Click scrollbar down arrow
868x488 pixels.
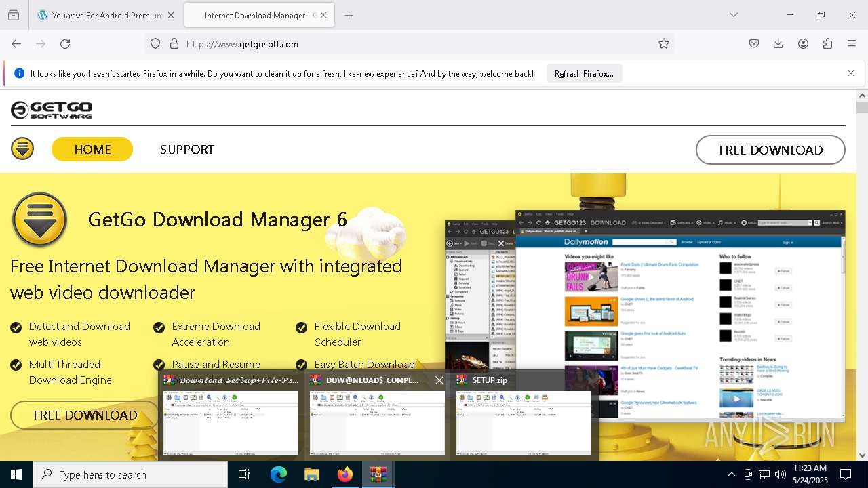coord(862,455)
